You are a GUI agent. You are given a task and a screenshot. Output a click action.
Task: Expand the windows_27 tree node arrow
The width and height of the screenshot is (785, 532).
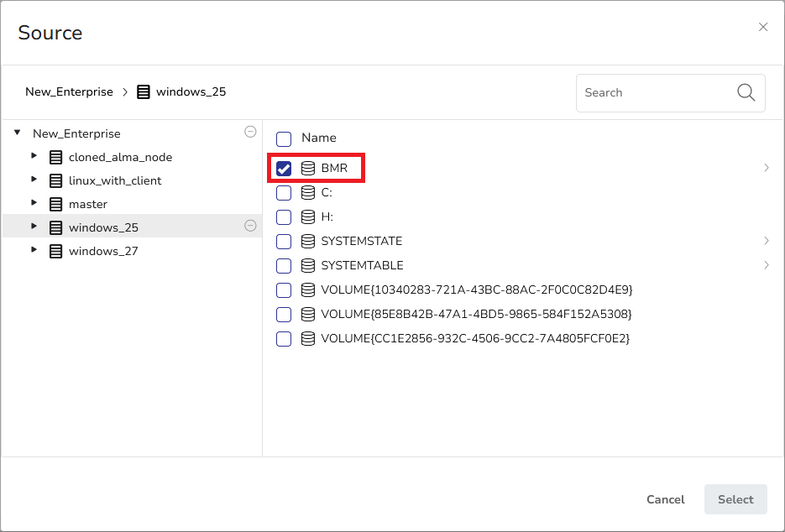(x=34, y=250)
